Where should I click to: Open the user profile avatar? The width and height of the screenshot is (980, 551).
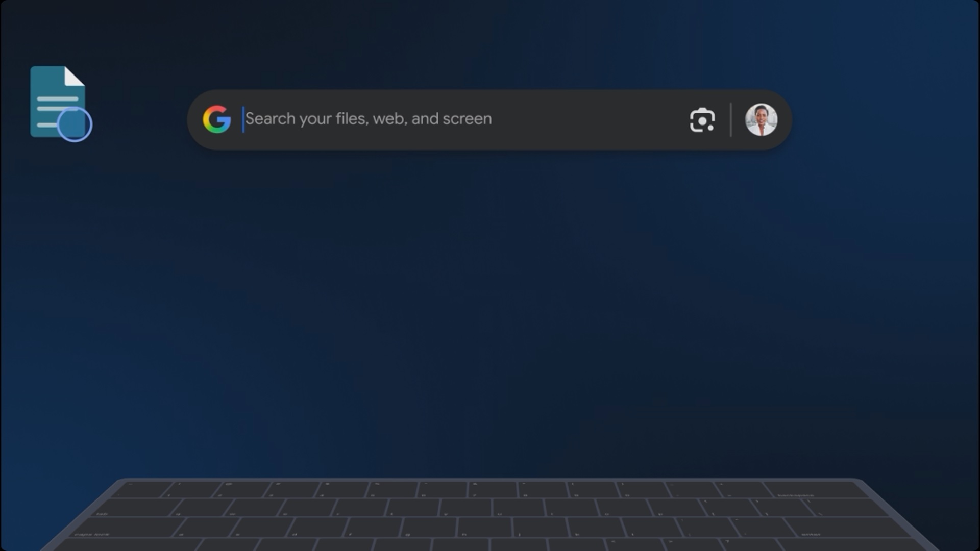click(761, 120)
